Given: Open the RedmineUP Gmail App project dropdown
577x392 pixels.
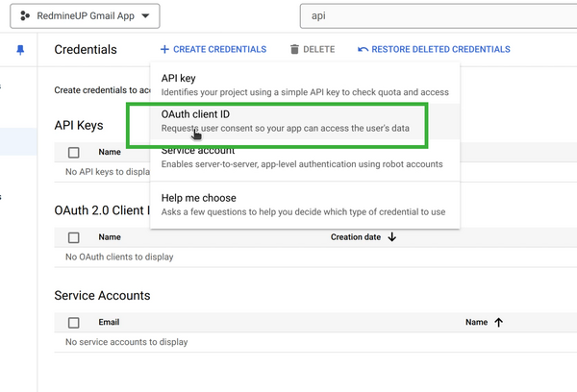Looking at the screenshot, I should pos(88,16).
